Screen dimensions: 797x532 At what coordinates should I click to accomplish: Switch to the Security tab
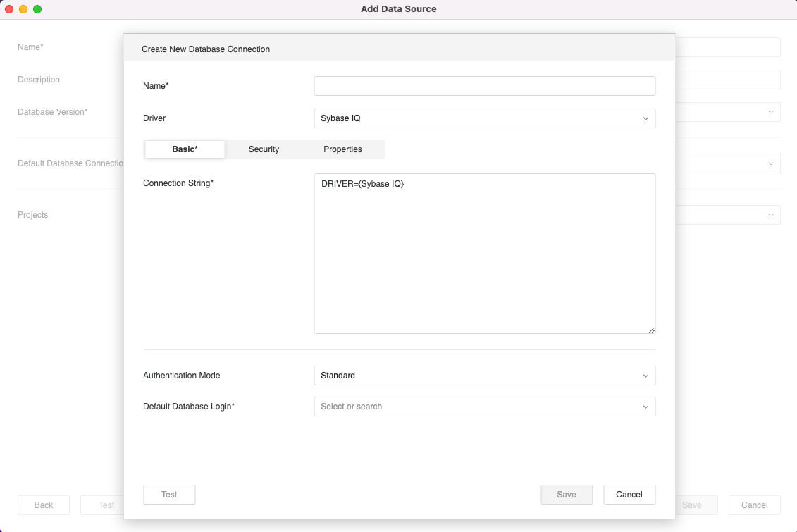(x=264, y=149)
